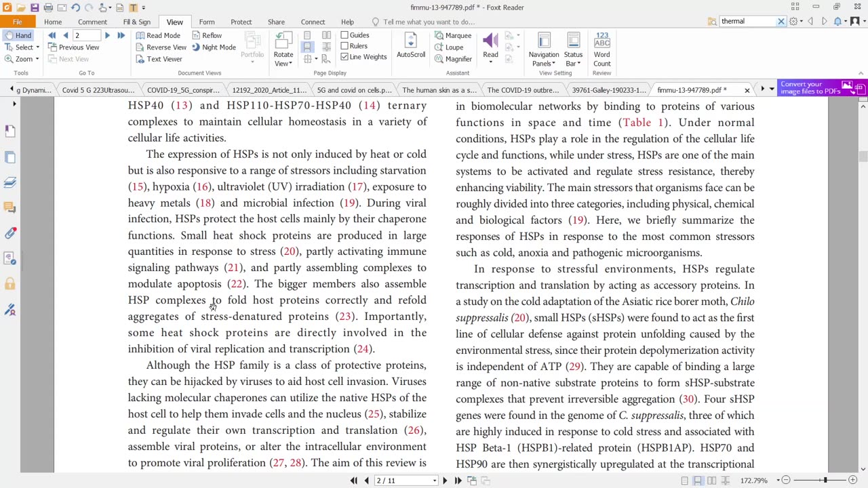Turn on Reflow view
The image size is (868, 488).
(206, 35)
